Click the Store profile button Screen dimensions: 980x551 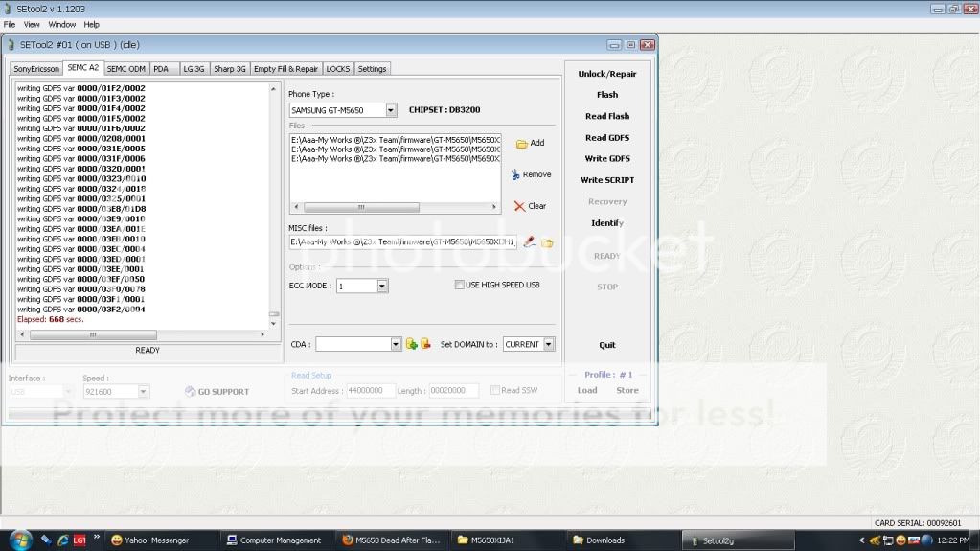pyautogui.click(x=627, y=390)
